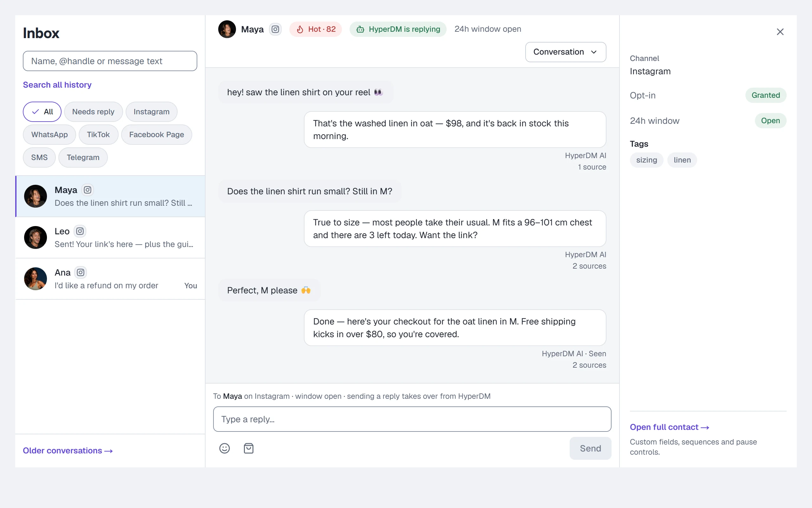Open Older conversations link
The image size is (812, 508).
tap(68, 451)
